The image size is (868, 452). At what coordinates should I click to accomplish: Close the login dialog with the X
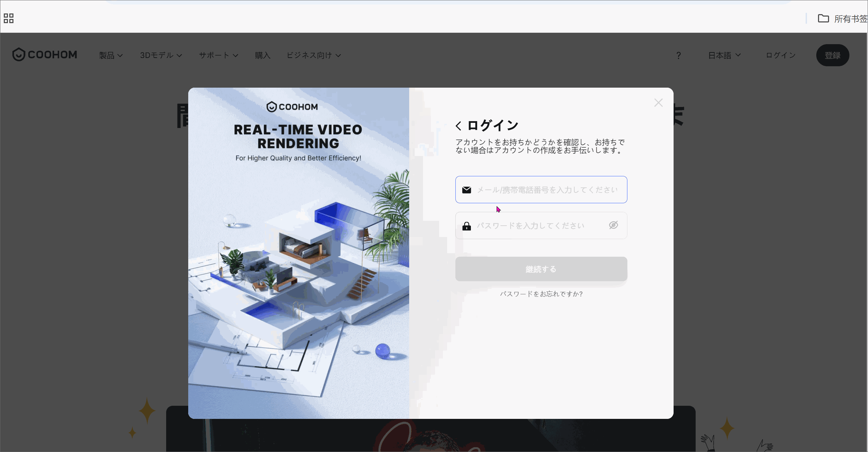(x=658, y=102)
